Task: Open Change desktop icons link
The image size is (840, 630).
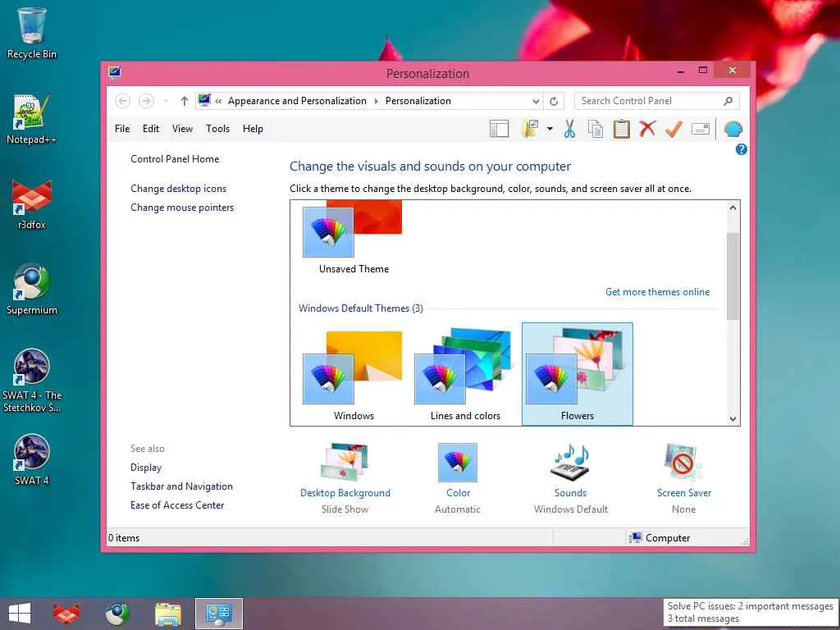Action: [178, 189]
